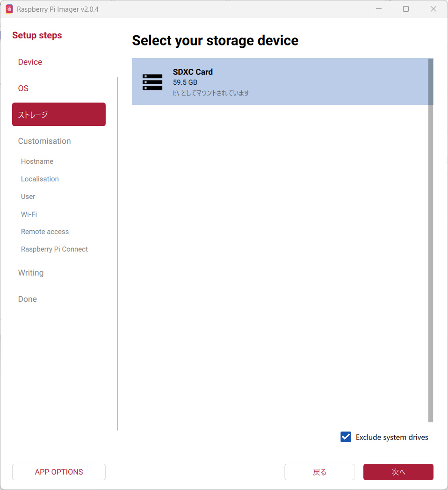Maximize the Raspberry Pi Imager window
448x490 pixels.
click(x=406, y=9)
